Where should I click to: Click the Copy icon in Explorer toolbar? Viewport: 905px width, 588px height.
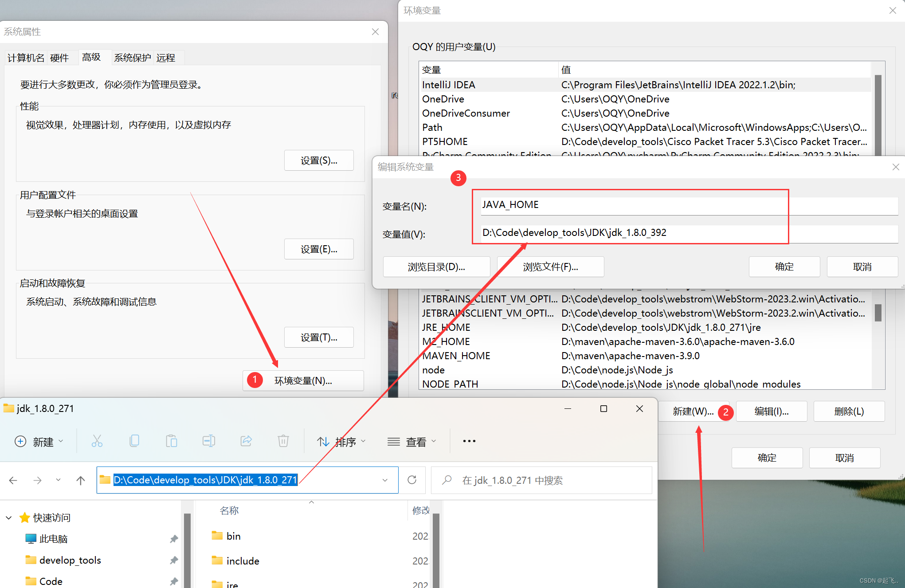pyautogui.click(x=134, y=441)
